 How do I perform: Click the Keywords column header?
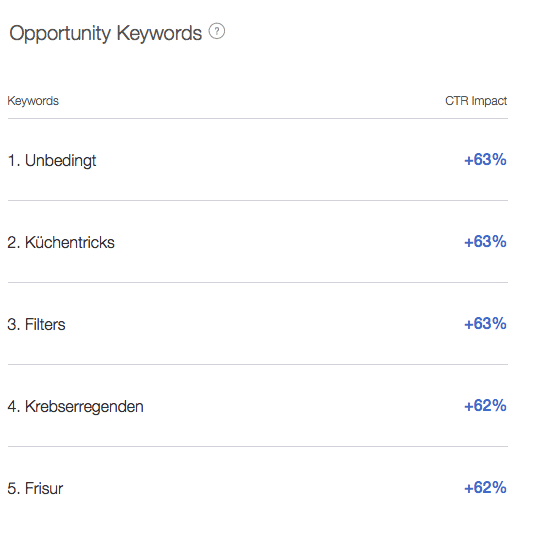click(x=33, y=101)
